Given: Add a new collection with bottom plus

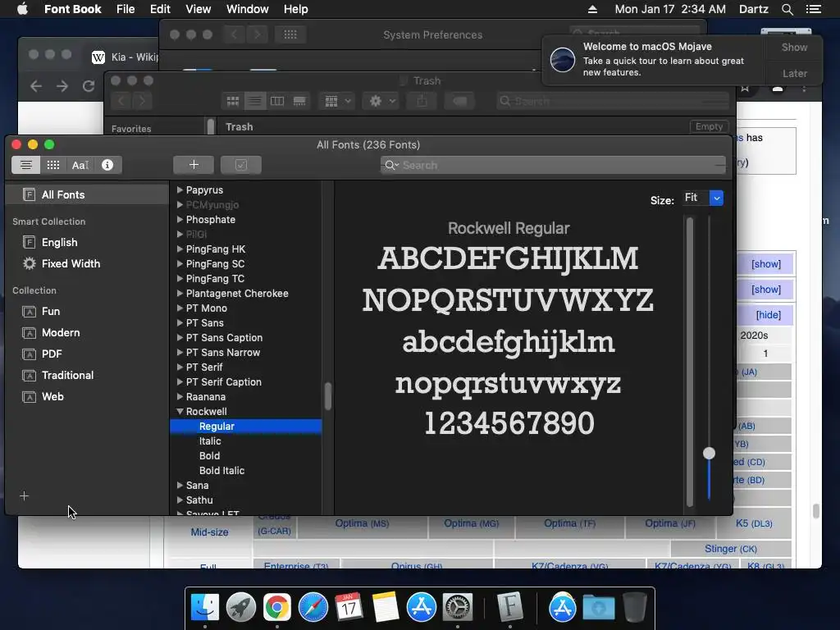Looking at the screenshot, I should (24, 496).
